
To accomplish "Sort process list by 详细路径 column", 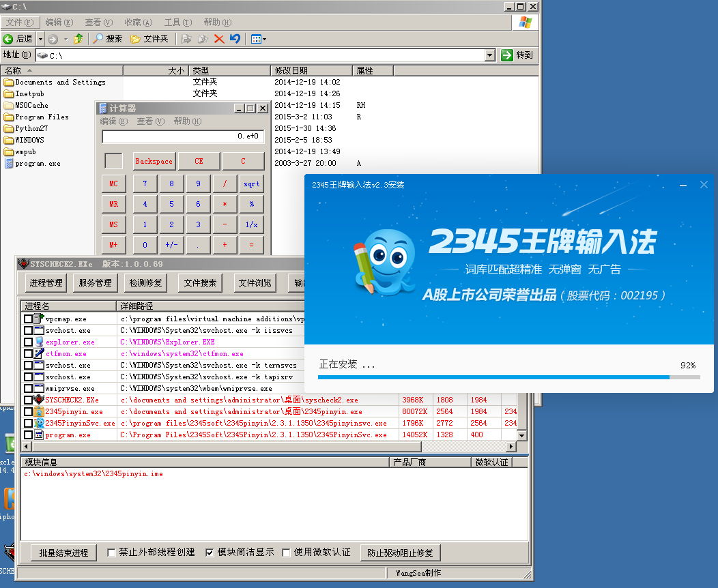I will click(211, 306).
